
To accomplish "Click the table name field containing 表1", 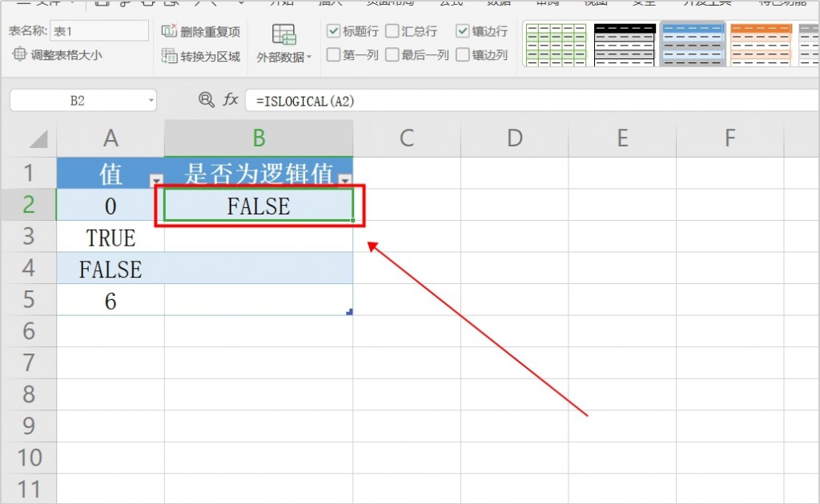I will click(x=99, y=31).
